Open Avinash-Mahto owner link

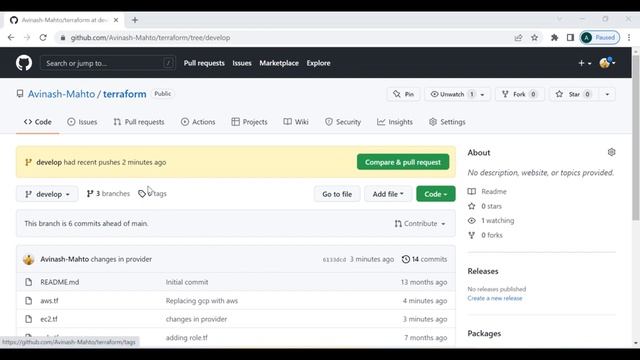click(x=61, y=94)
